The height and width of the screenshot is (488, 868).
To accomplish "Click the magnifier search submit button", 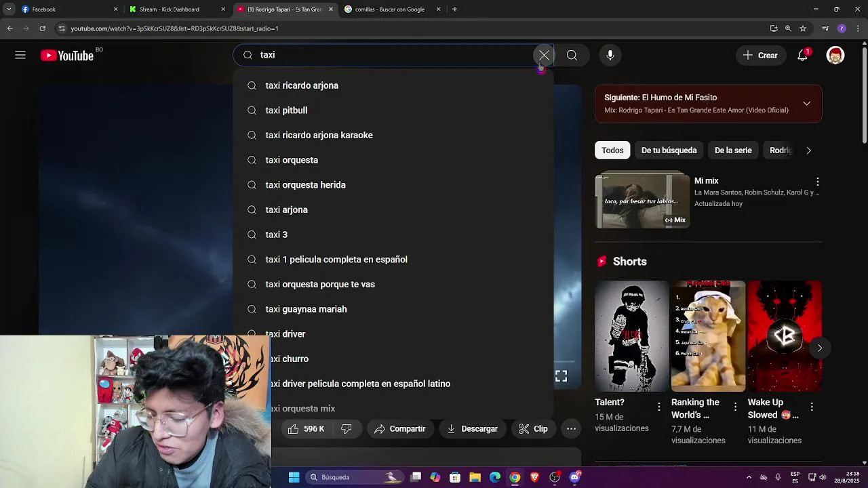I will [572, 55].
